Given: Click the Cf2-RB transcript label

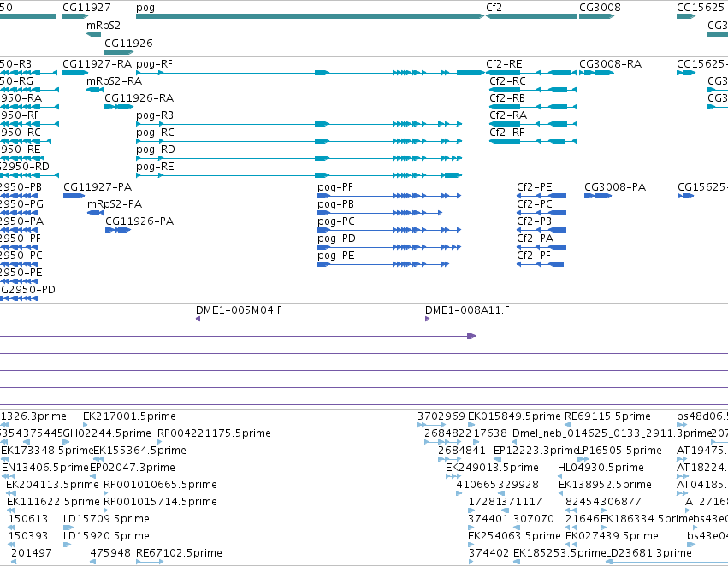Looking at the screenshot, I should click(x=507, y=98).
